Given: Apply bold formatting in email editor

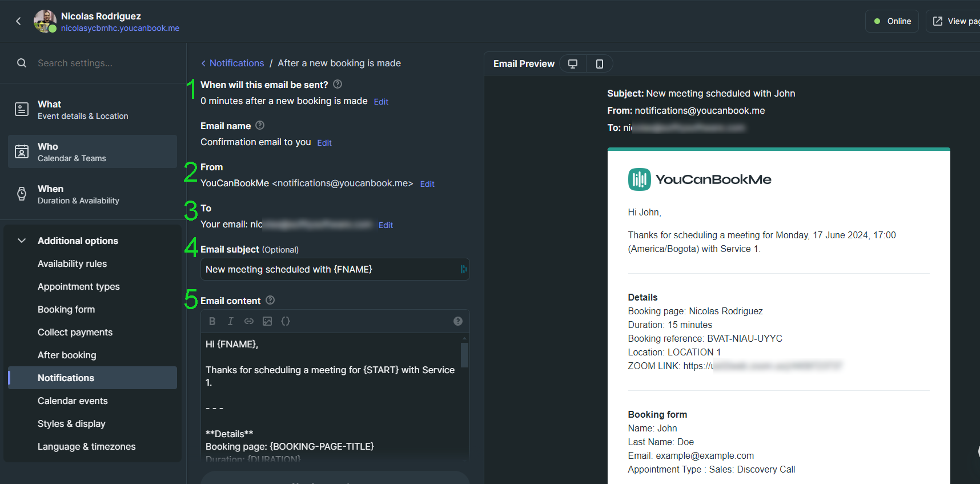Looking at the screenshot, I should (x=212, y=321).
